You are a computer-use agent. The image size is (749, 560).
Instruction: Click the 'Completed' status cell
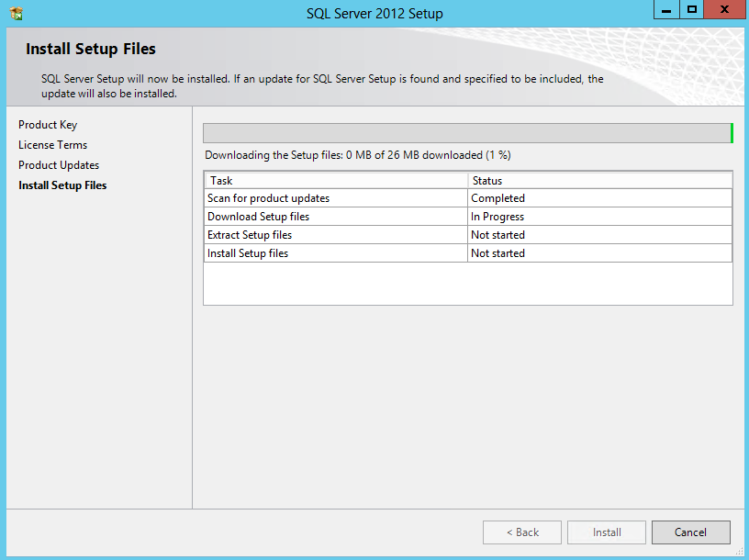pos(600,198)
